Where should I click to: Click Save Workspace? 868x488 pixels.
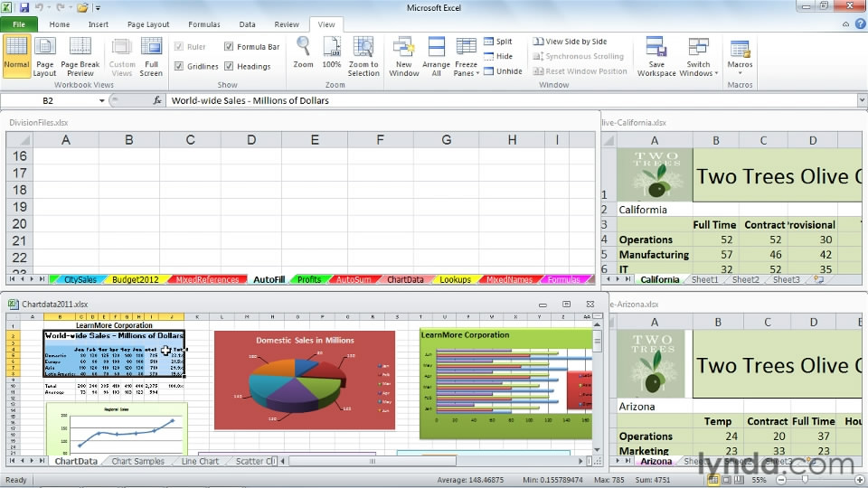coord(656,56)
